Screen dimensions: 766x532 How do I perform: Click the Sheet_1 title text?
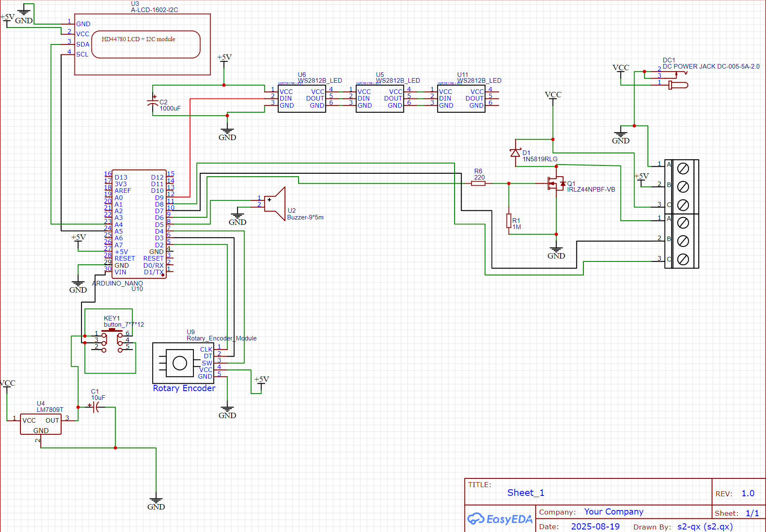[x=526, y=493]
